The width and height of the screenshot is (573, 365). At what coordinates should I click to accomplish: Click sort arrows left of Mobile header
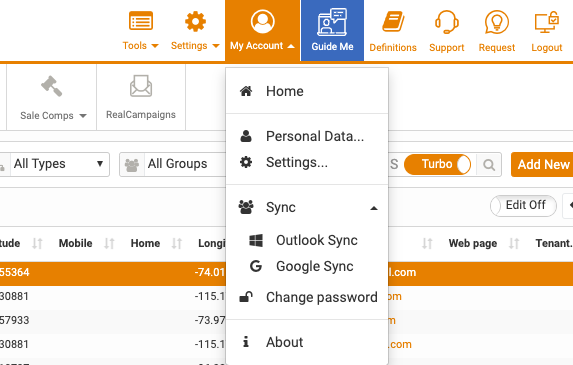37,243
